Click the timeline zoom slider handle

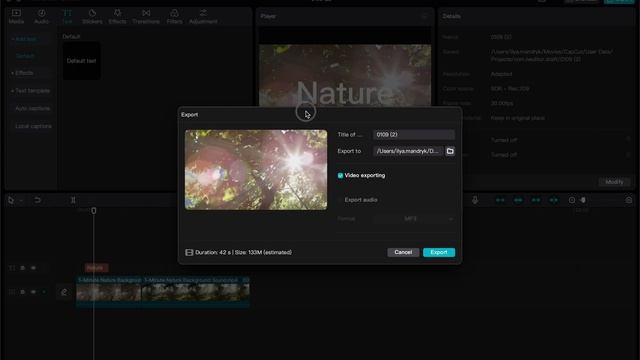click(583, 200)
